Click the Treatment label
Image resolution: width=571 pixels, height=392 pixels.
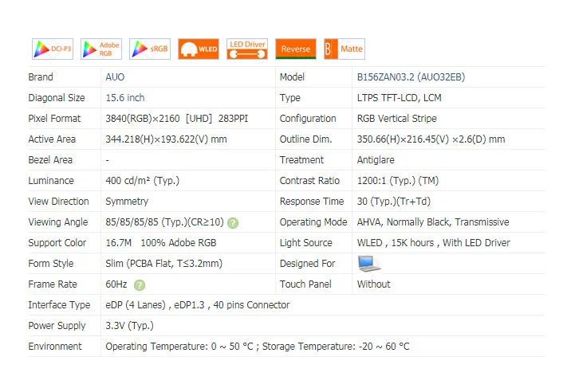coord(302,160)
